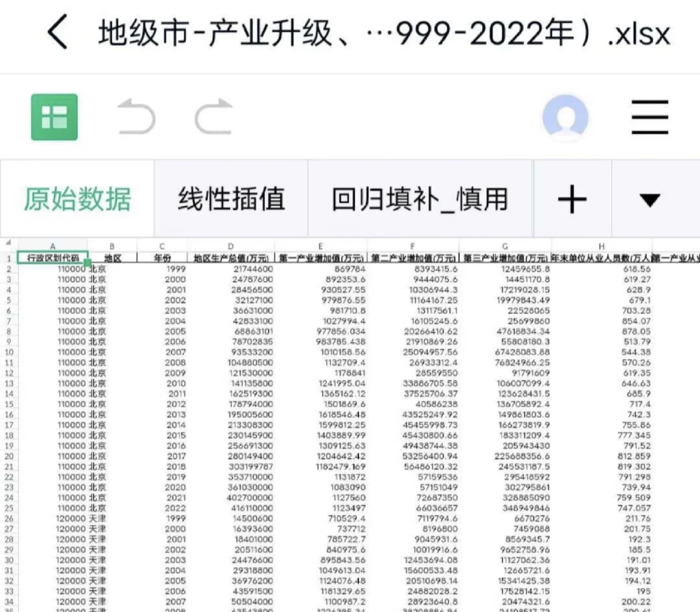Select the year 2022 cell for 北京

pyautogui.click(x=162, y=508)
